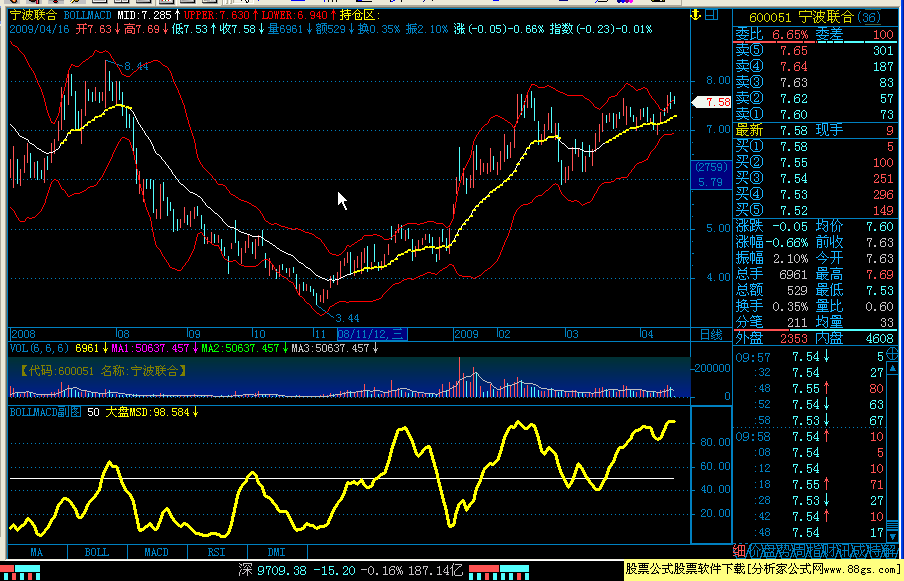Click the 8.44 high price label

[136, 66]
